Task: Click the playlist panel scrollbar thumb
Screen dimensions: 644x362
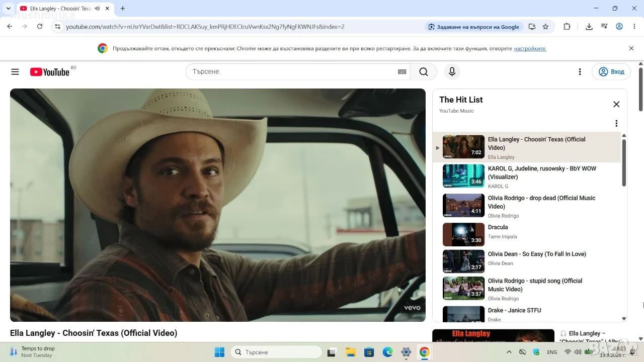Action: (624, 162)
